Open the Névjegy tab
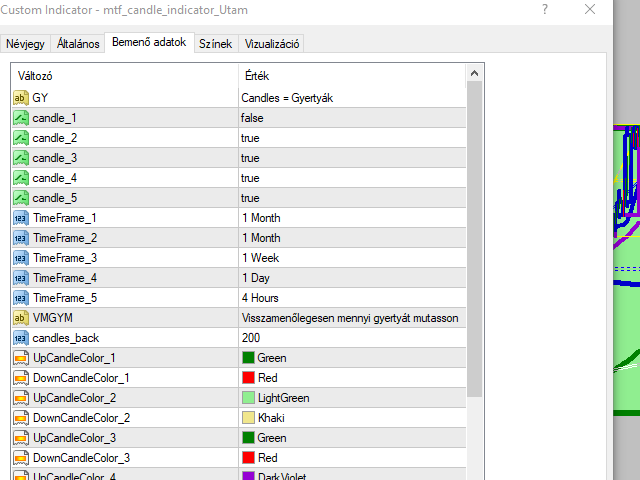 click(25, 44)
